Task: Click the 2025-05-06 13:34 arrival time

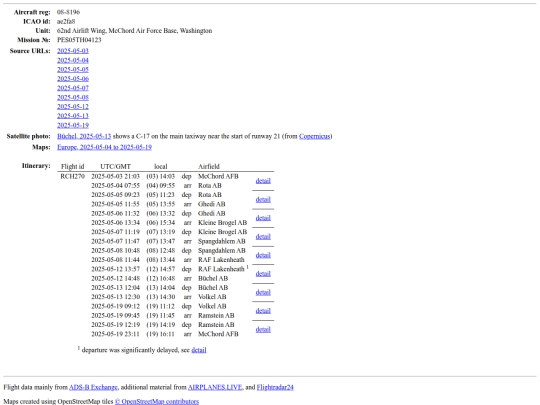Action: (115, 223)
